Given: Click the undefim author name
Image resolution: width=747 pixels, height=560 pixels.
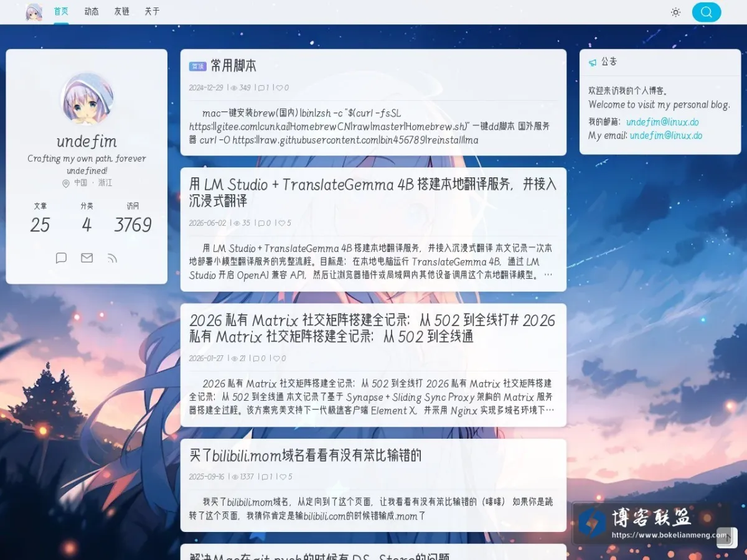Looking at the screenshot, I should 87,141.
